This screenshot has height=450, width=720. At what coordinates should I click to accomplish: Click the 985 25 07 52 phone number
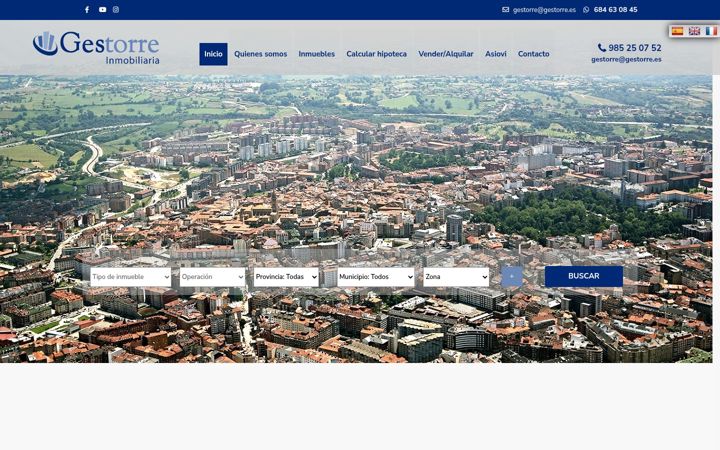[635, 48]
